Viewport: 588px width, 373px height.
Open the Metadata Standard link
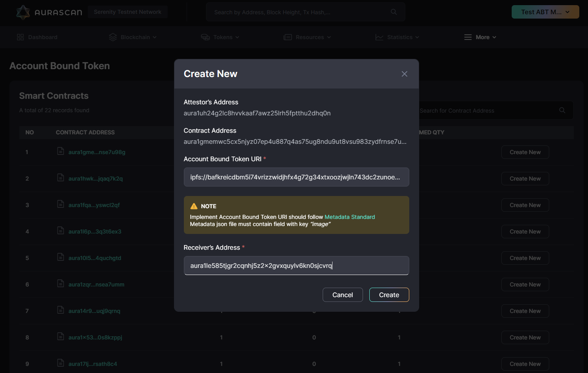tap(350, 217)
